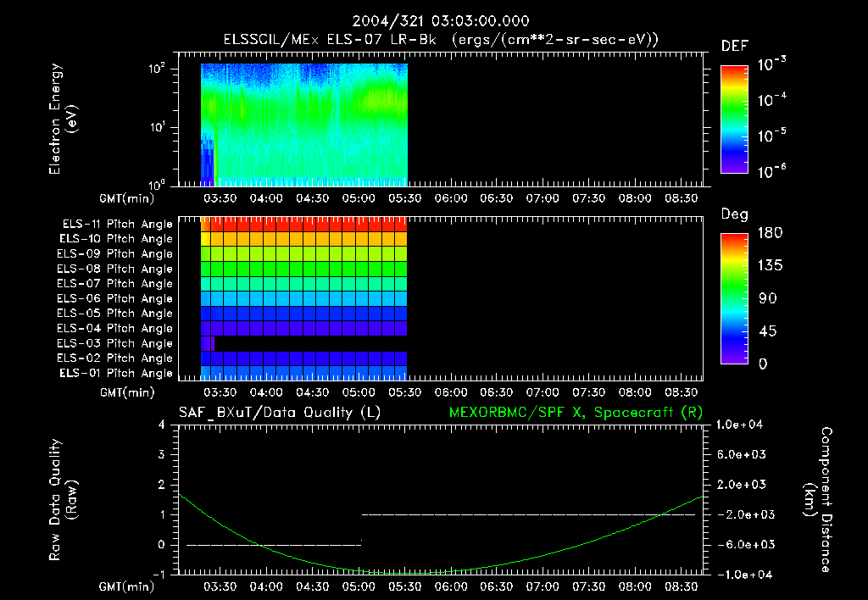Click the 90 value on Deg color bar
This screenshot has width=868, height=600.
[768, 299]
